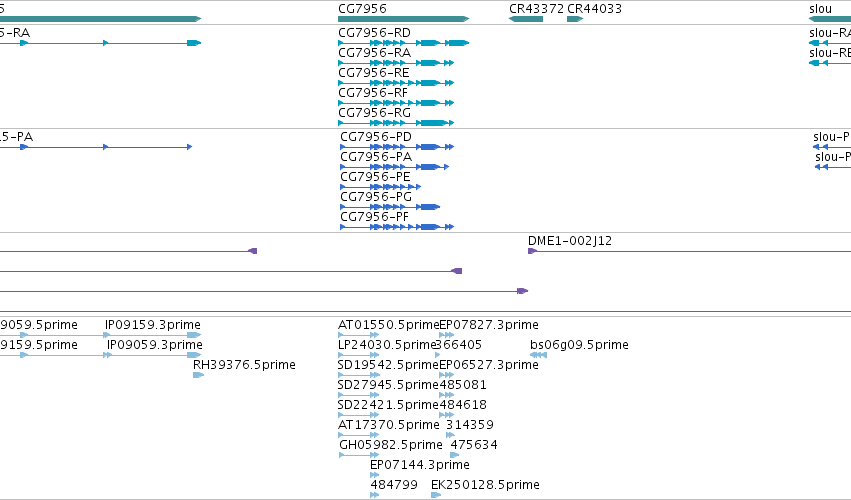Image resolution: width=851 pixels, height=500 pixels.
Task: Click transcript CG7956-RE label
Action: 373,73
